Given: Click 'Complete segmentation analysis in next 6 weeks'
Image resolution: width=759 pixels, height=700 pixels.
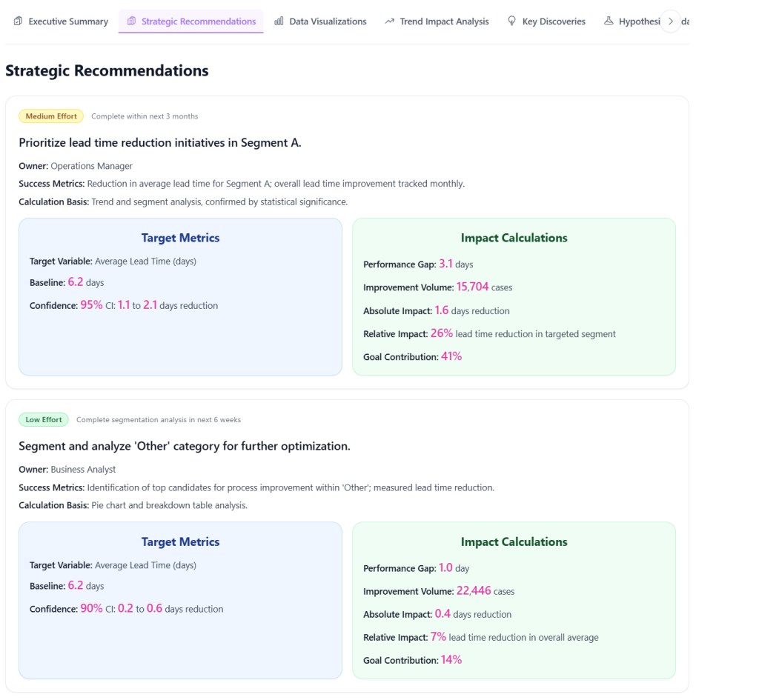Looking at the screenshot, I should [x=159, y=419].
